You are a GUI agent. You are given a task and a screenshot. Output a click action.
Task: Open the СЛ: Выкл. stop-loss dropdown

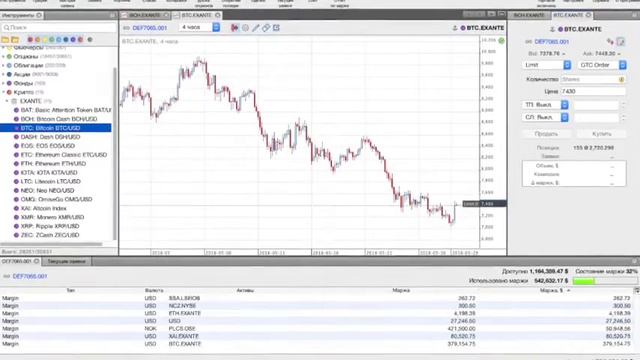pyautogui.click(x=545, y=118)
